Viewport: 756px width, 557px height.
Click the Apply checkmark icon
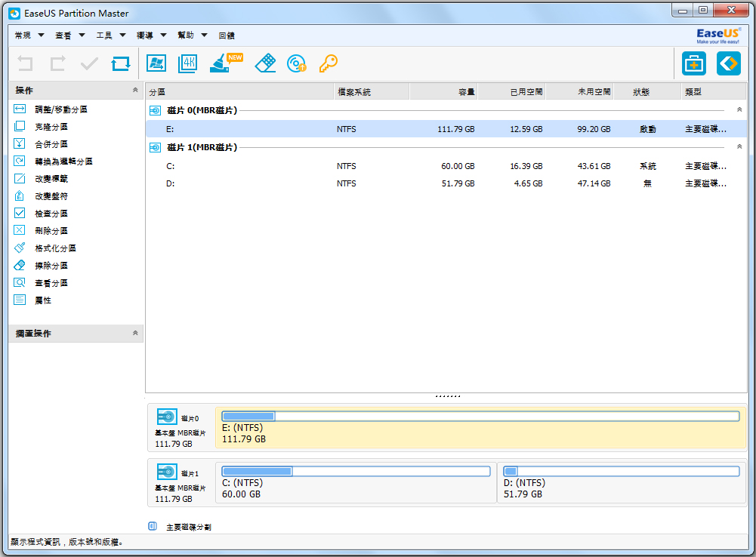[89, 63]
